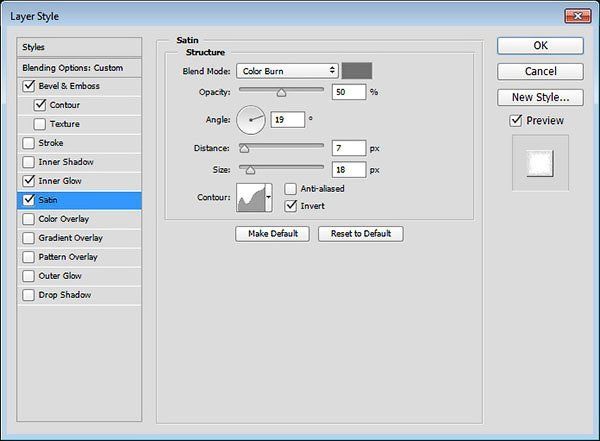The image size is (600, 441).
Task: Click the Opacity slider handle
Action: click(x=281, y=93)
